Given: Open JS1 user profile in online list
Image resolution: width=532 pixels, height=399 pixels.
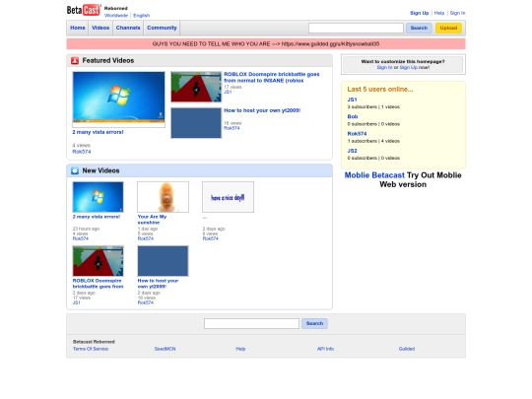Looking at the screenshot, I should coord(352,100).
